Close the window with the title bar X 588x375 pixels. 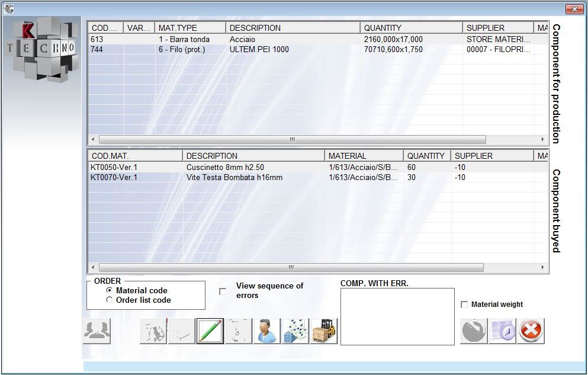(574, 9)
